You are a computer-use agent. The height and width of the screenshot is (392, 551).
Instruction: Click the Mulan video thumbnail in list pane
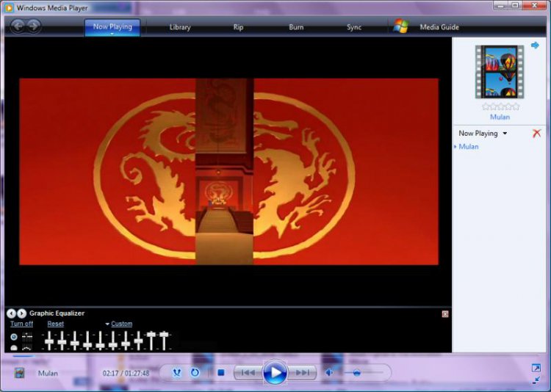click(500, 72)
